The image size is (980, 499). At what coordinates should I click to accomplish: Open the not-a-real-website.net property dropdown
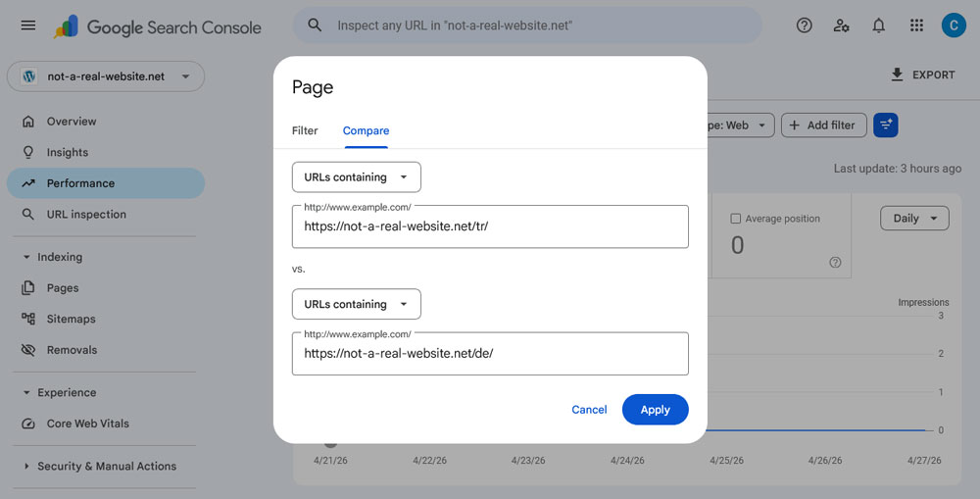pos(106,76)
